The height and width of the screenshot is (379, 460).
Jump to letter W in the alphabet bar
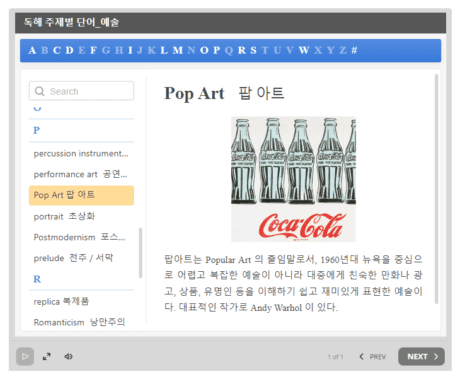(x=304, y=50)
